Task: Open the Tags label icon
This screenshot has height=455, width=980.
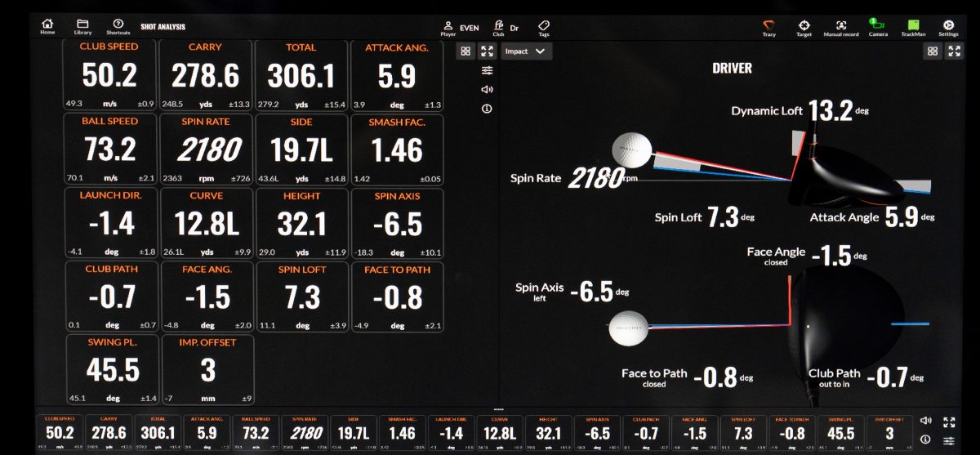Action: coord(544,27)
